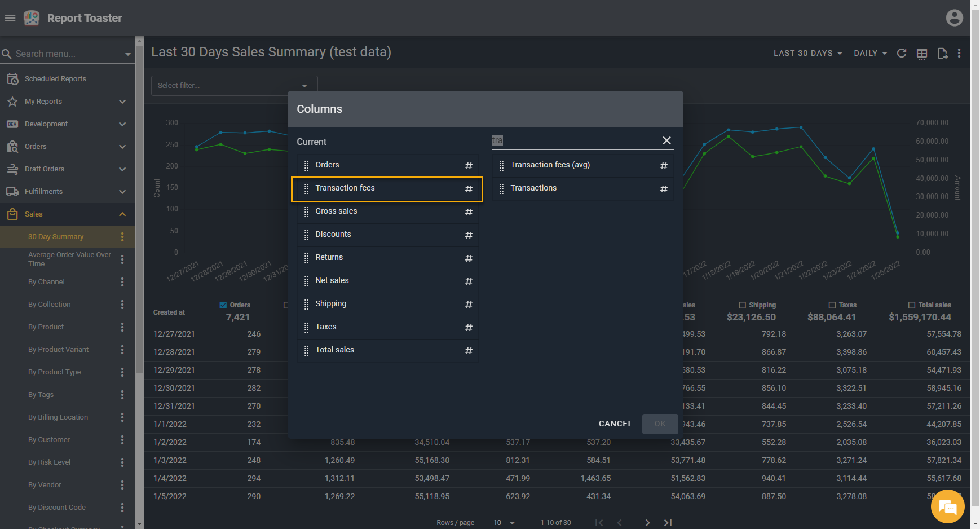The image size is (980, 529).
Task: Uncheck the Orders column checkbox
Action: pos(223,305)
